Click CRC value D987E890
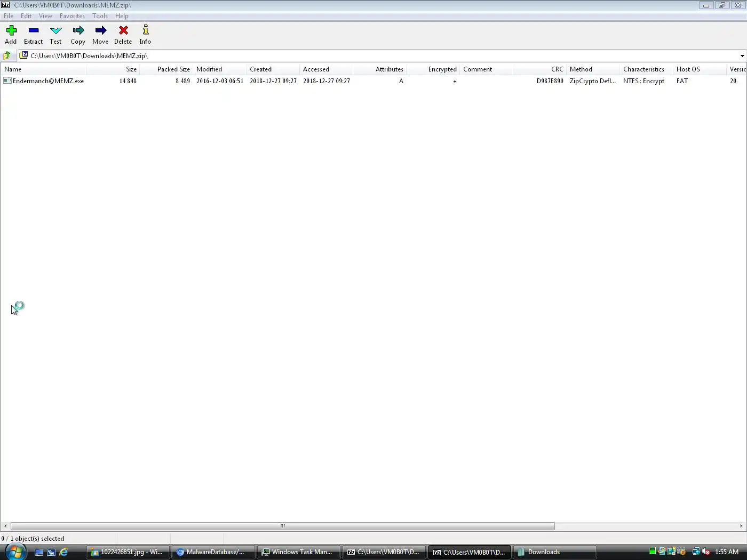 pos(550,81)
